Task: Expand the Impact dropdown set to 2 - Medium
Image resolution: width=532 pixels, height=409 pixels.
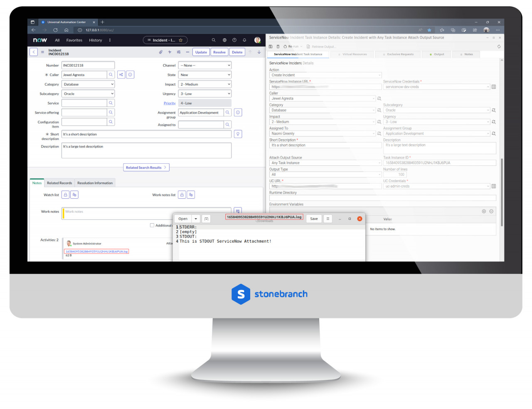Action: (204, 84)
